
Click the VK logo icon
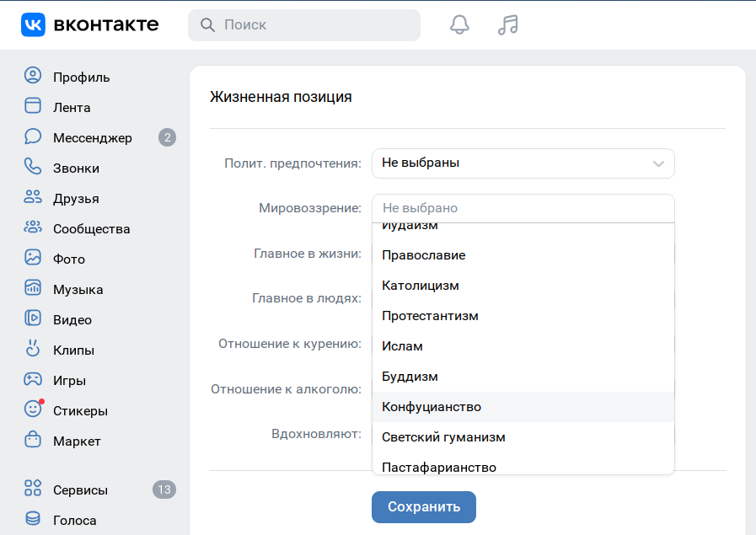pyautogui.click(x=33, y=25)
